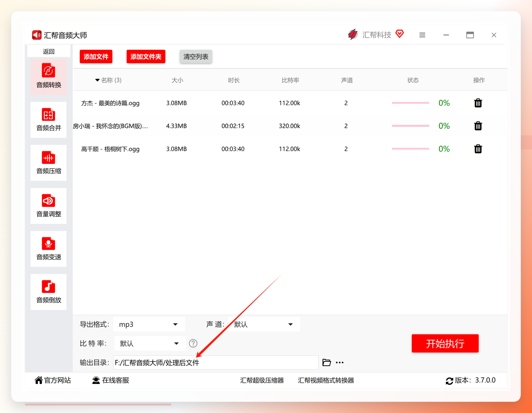Click the 汇帮科技 company name
The image size is (532, 413).
377,35
